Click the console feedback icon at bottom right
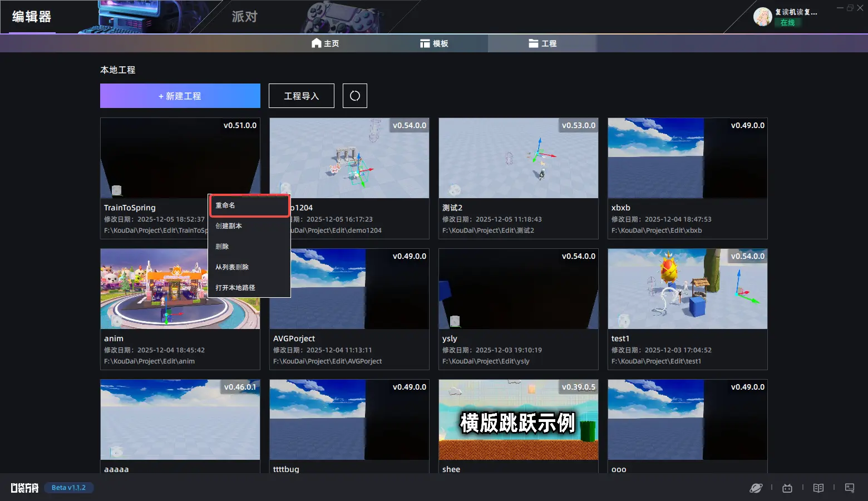The height and width of the screenshot is (501, 868). 849,488
